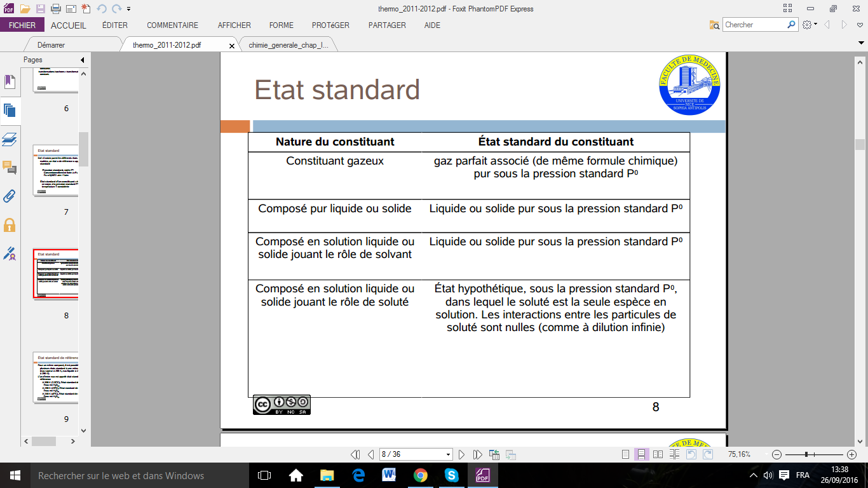Show the Comments panel icon
Image resolution: width=868 pixels, height=488 pixels.
tap(10, 168)
